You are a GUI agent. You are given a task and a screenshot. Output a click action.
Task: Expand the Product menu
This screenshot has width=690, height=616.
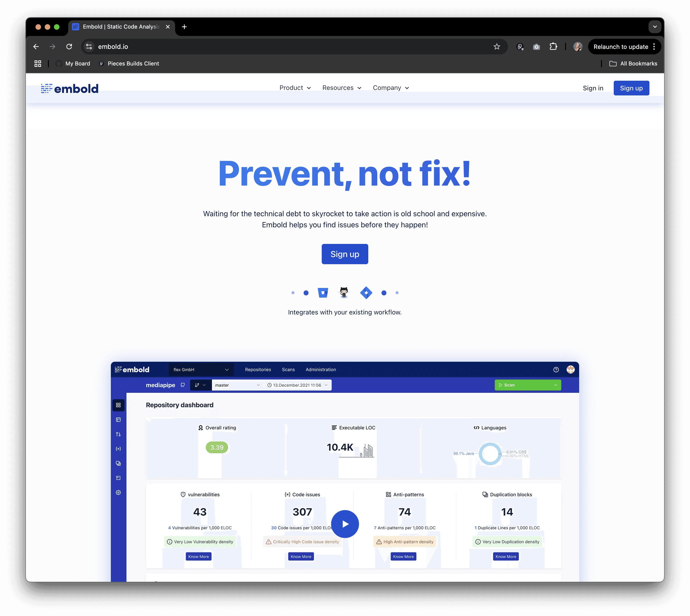coord(295,88)
